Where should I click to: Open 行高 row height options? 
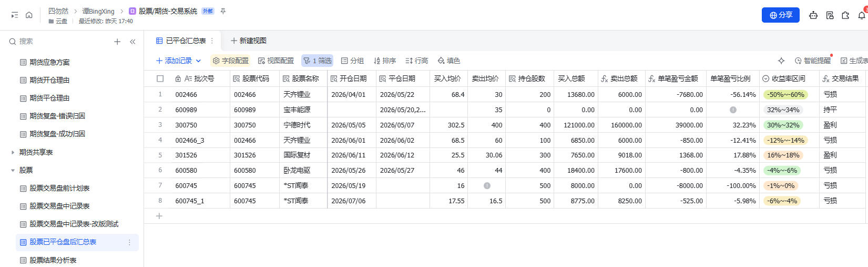tap(417, 61)
